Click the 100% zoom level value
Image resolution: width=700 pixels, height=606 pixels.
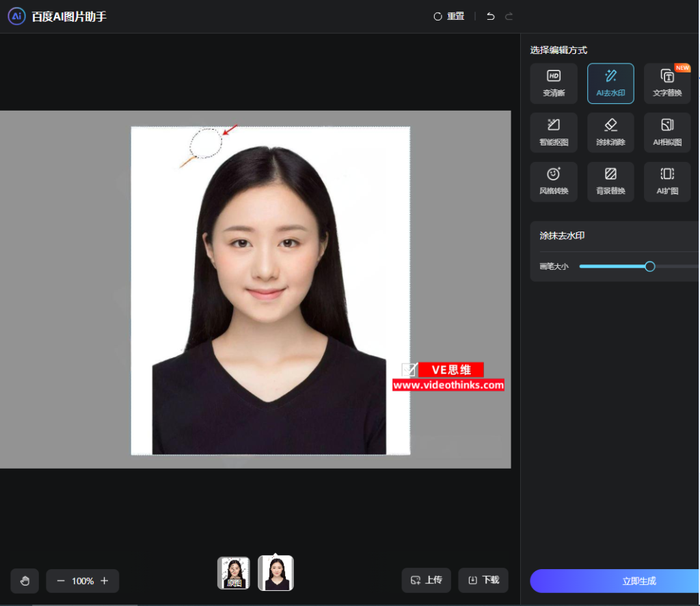83,581
